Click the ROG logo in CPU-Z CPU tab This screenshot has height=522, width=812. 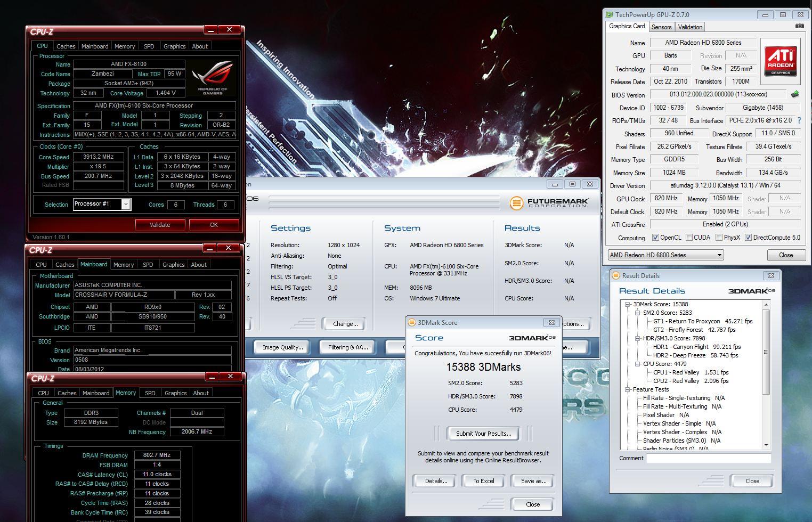point(212,78)
